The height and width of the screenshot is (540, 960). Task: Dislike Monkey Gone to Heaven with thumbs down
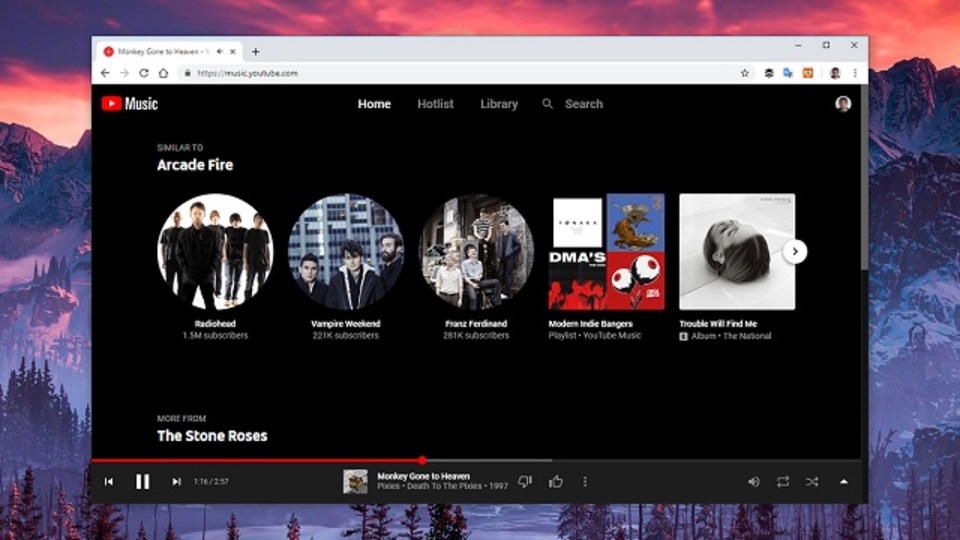[525, 482]
